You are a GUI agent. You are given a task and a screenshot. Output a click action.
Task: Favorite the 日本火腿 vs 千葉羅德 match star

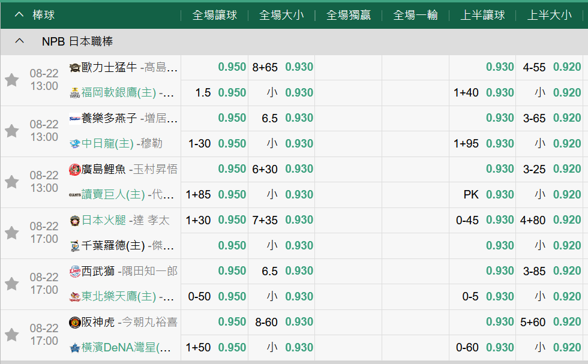pos(11,233)
